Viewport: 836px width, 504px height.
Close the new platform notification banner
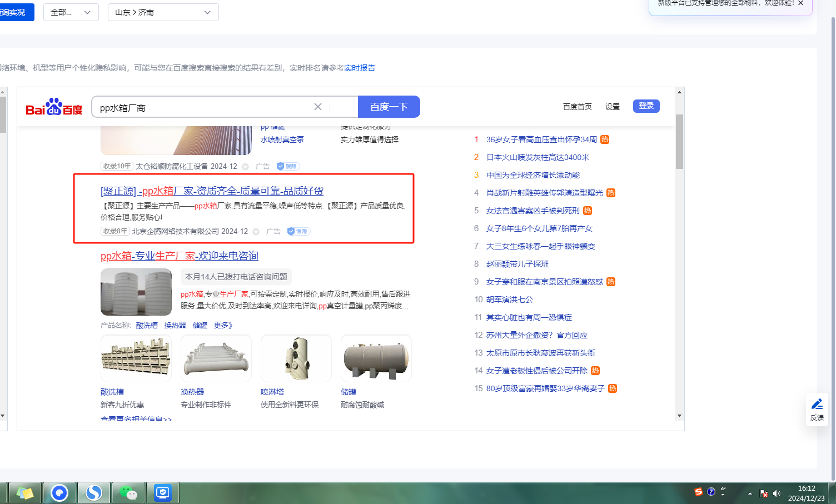click(x=800, y=3)
